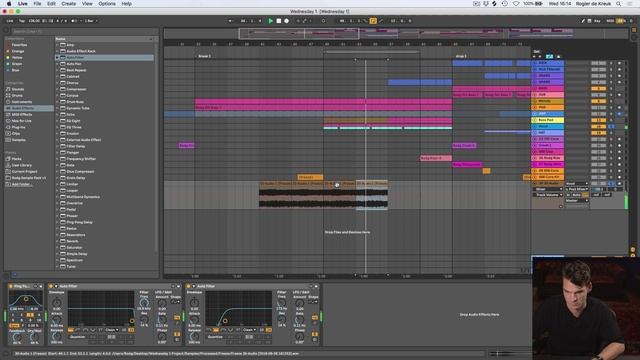Expand the Compressor device folder
This screenshot has width=640, height=360.
pyautogui.click(x=57, y=89)
